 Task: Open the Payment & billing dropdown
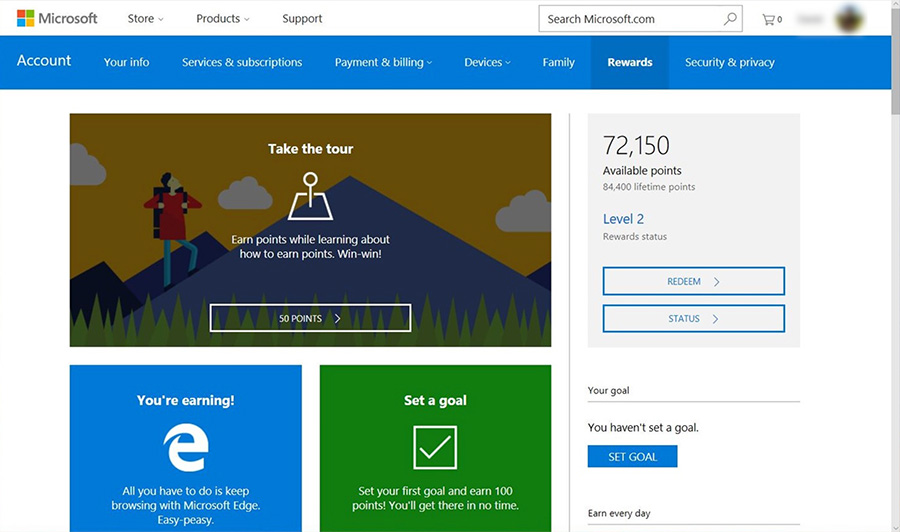pos(383,62)
